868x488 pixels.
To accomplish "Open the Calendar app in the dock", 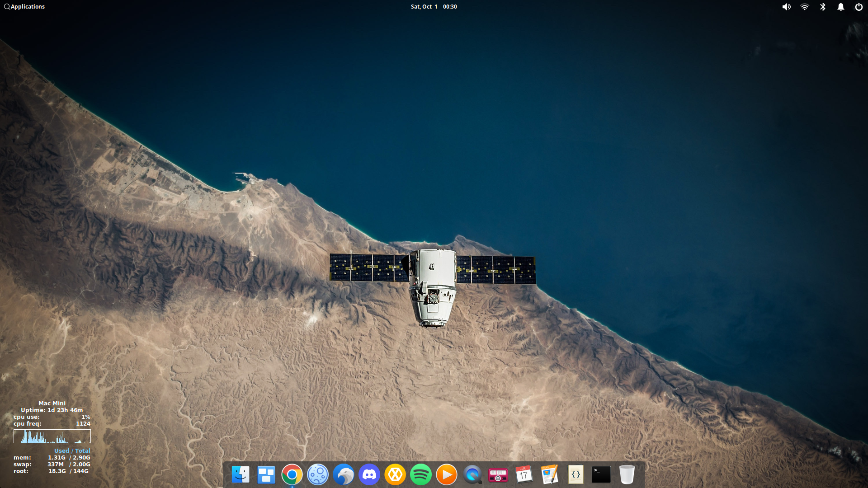I will point(524,474).
